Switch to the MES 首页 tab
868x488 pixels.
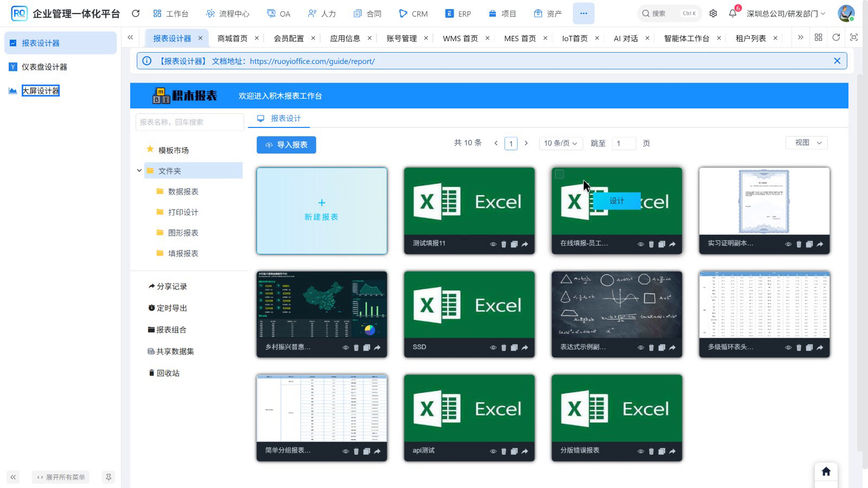pos(520,38)
